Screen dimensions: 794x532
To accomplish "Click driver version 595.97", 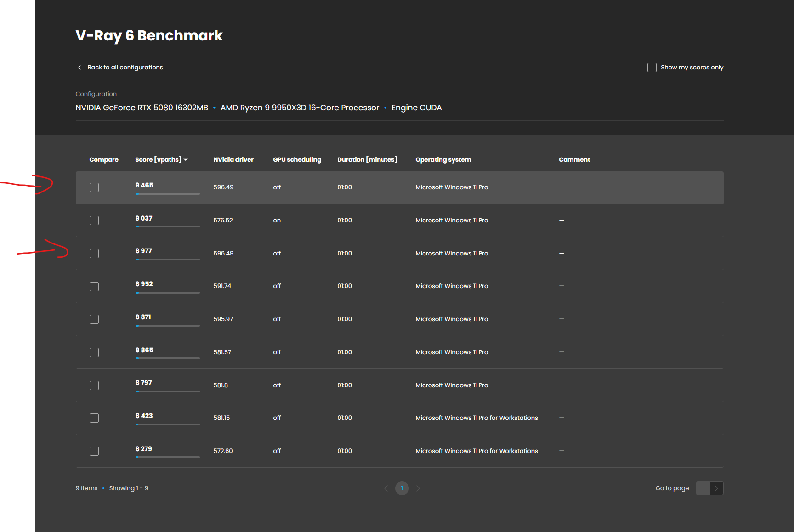I will 223,319.
